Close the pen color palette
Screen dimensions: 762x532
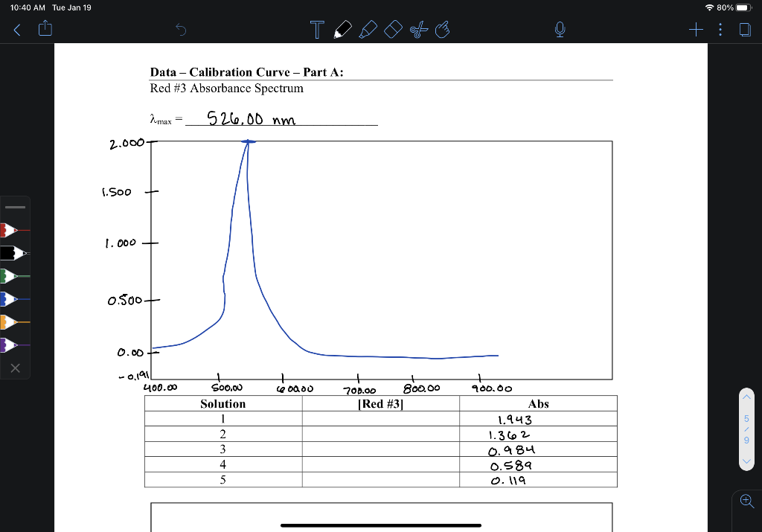coord(15,368)
